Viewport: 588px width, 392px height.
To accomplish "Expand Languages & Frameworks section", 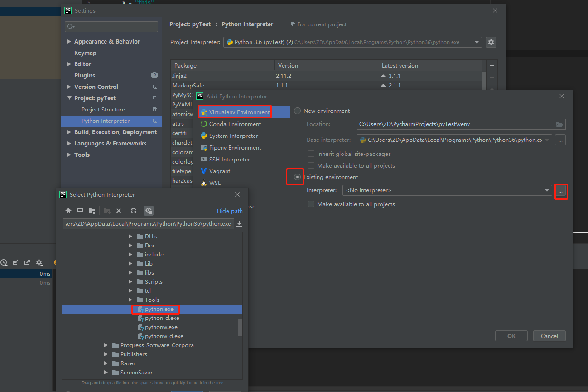I will (x=69, y=144).
